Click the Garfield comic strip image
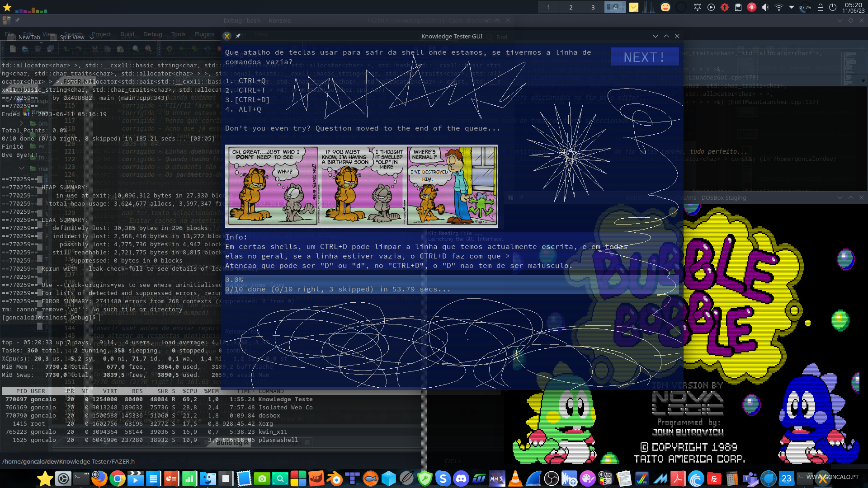The height and width of the screenshot is (488, 868). [x=362, y=186]
